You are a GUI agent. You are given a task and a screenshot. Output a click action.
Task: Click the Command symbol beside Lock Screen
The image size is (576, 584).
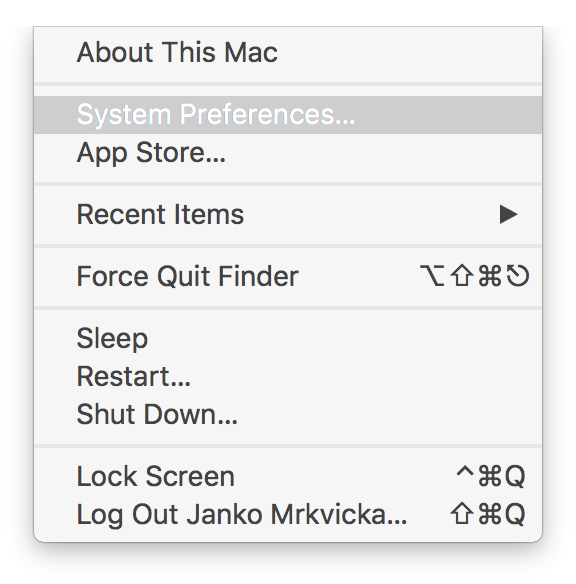coord(490,476)
